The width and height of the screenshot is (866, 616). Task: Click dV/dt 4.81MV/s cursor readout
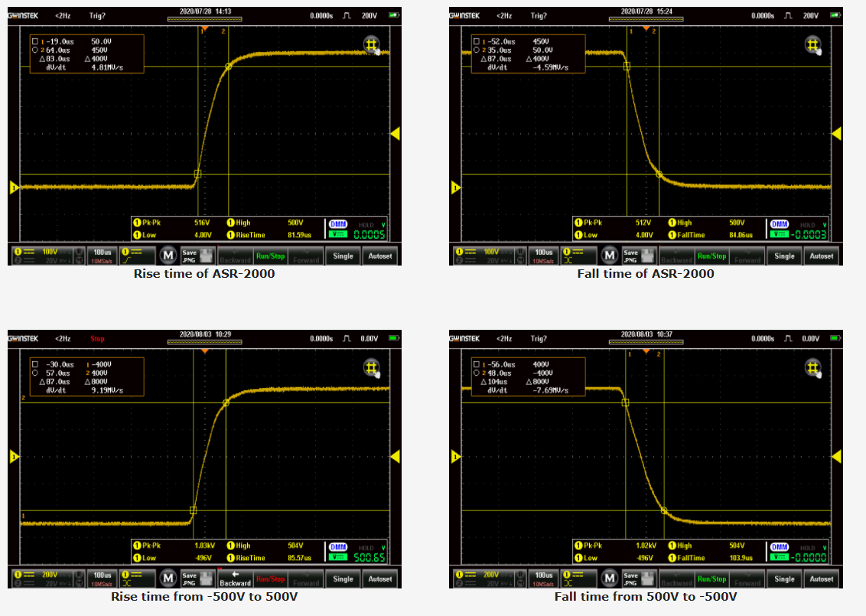click(x=85, y=67)
